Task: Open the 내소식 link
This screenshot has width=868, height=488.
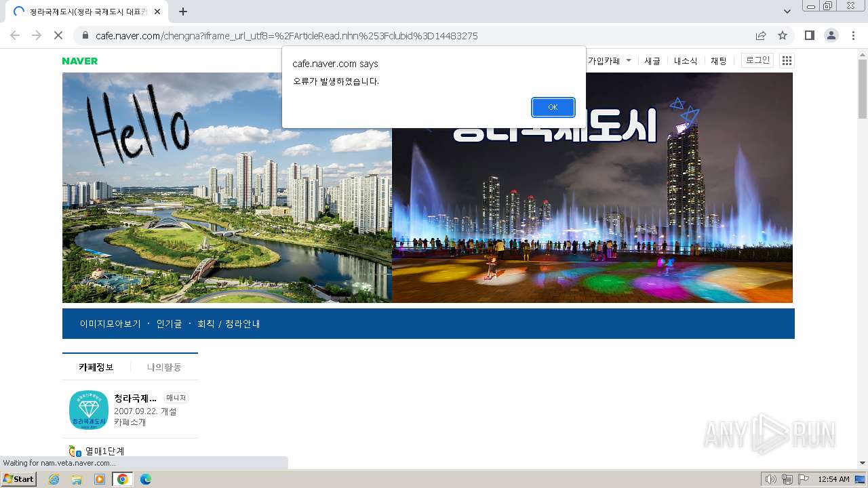Action: 686,61
